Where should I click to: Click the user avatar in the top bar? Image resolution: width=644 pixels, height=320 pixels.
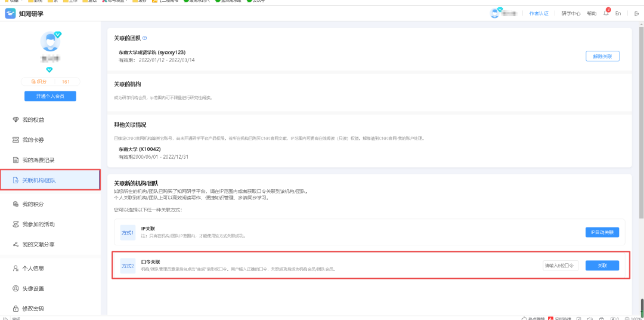[x=496, y=13]
